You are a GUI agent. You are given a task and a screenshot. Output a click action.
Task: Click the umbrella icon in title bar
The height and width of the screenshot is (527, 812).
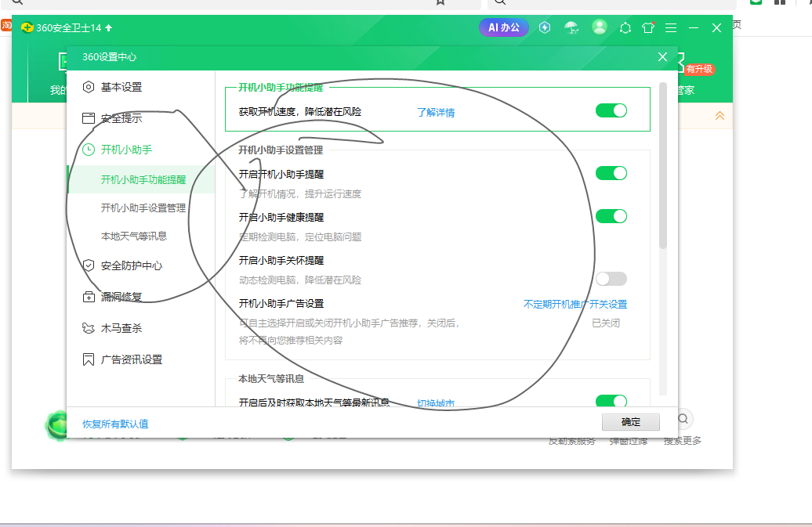(x=571, y=27)
